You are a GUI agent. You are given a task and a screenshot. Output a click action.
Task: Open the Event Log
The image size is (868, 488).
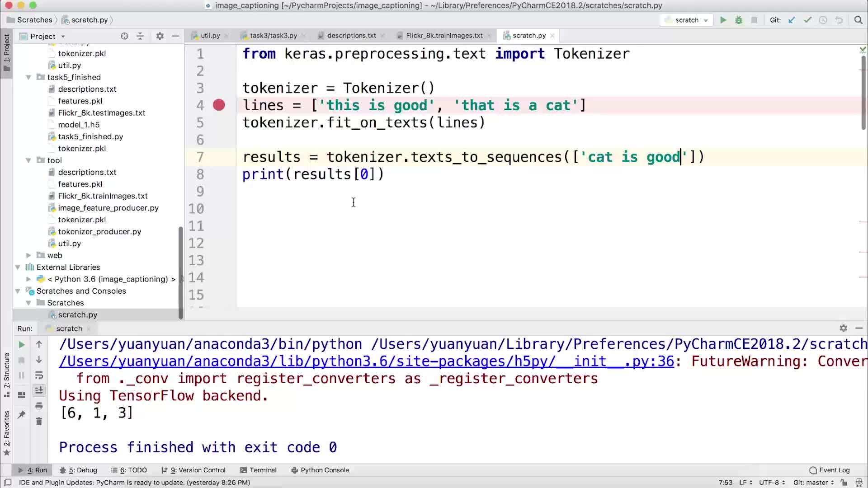point(830,470)
